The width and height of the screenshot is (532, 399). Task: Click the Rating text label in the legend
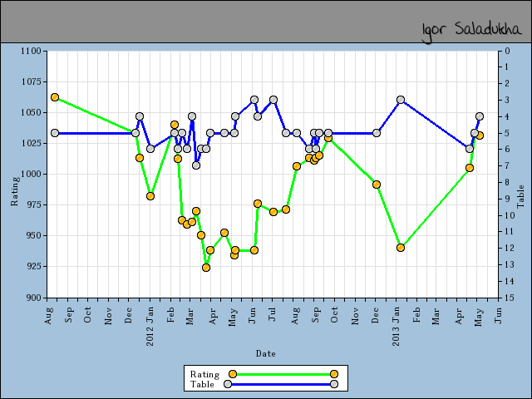204,374
